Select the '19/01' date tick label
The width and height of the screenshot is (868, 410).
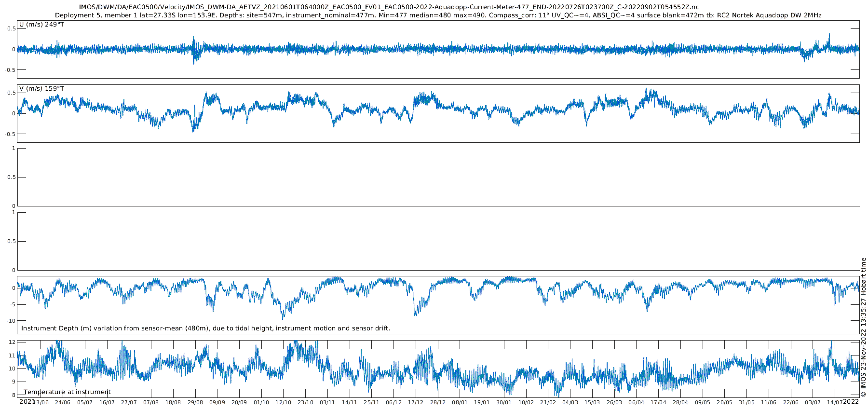pyautogui.click(x=482, y=402)
